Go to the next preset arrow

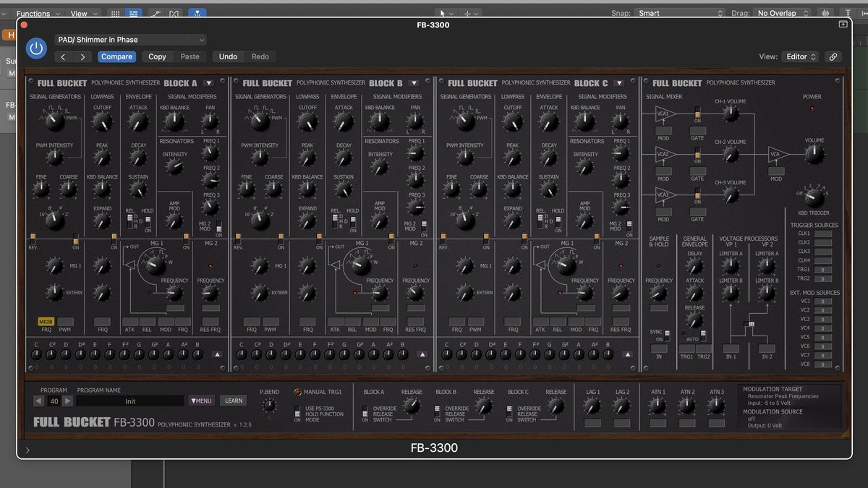(82, 56)
